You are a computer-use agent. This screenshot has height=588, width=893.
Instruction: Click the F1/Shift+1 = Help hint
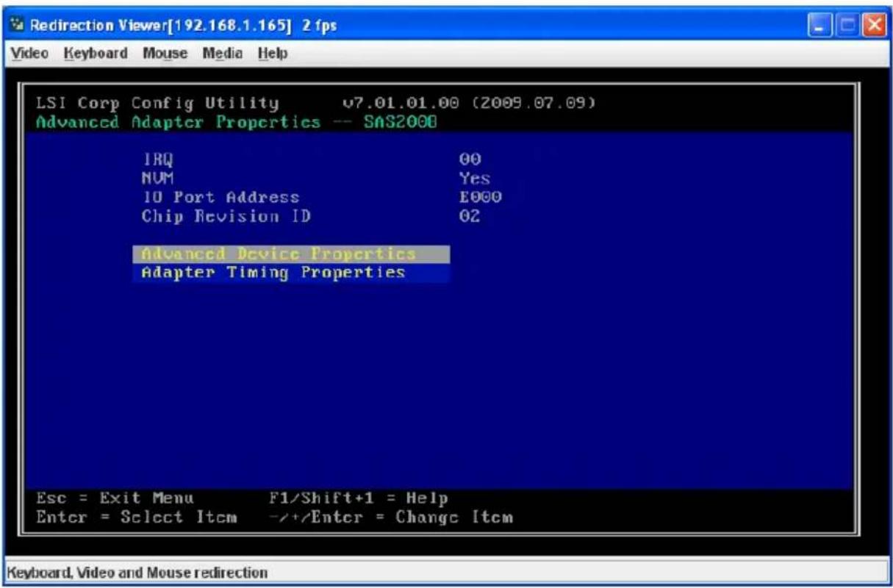(x=358, y=499)
